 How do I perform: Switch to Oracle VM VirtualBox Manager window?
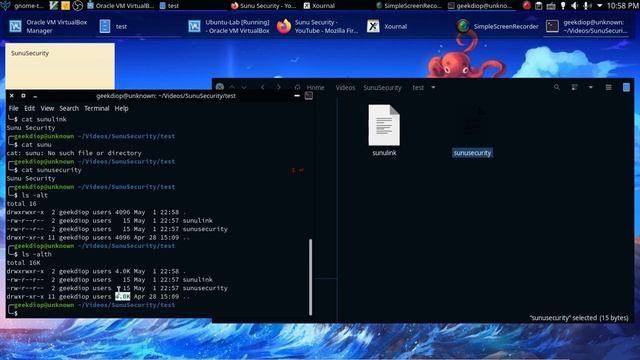pyautogui.click(x=49, y=27)
